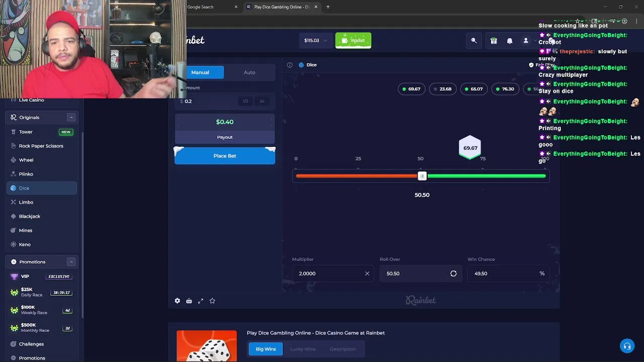The image size is (644, 362).
Task: Open live support headset button
Action: 627,346
